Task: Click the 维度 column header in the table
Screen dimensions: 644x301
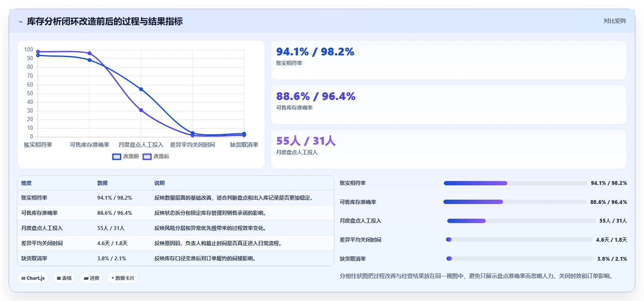Action: click(x=26, y=183)
